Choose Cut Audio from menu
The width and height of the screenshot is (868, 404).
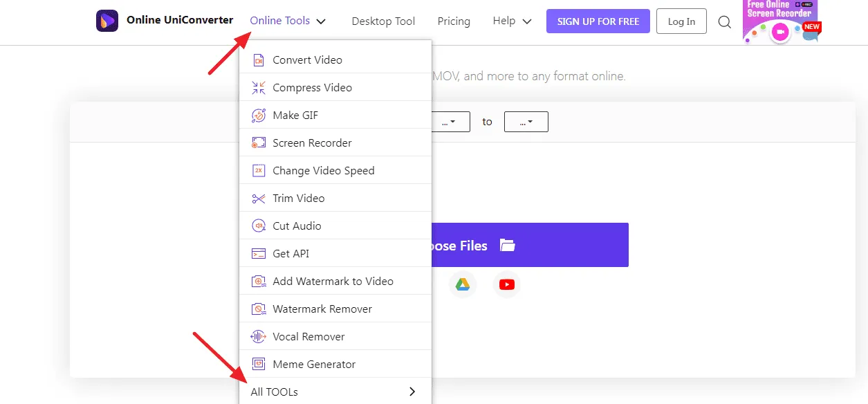click(335, 226)
